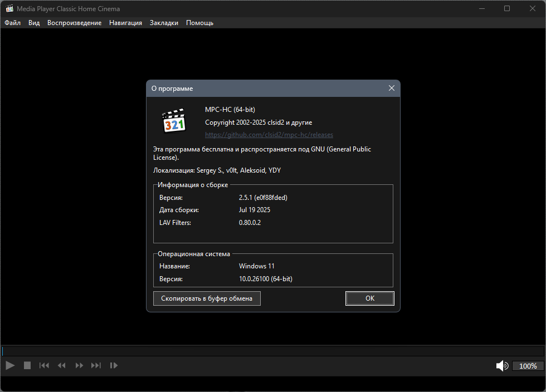Click the Название label

(x=174, y=266)
